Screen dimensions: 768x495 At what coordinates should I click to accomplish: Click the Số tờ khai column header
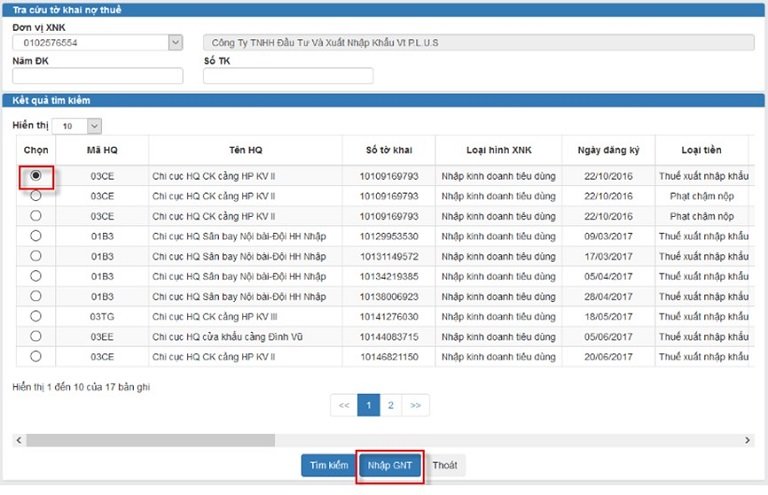pos(390,150)
